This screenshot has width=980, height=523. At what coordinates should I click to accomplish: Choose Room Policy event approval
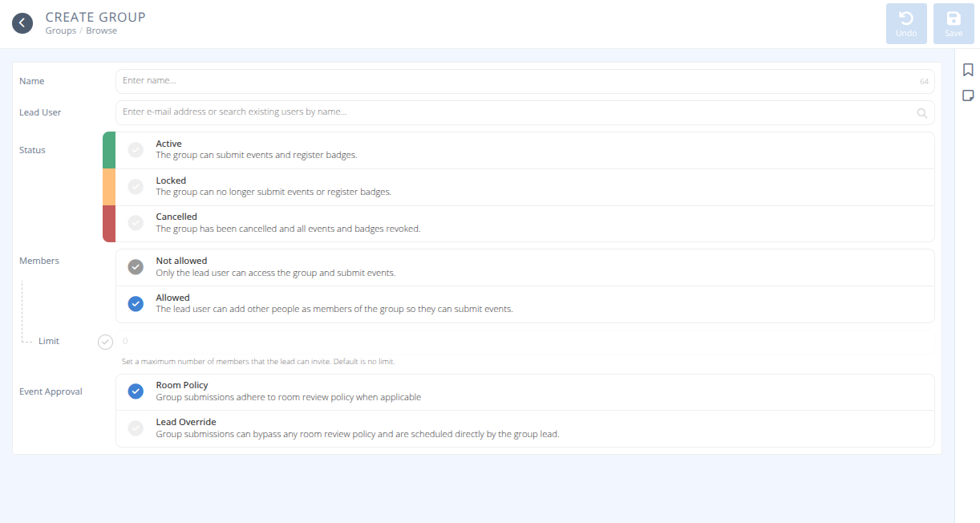(525, 391)
